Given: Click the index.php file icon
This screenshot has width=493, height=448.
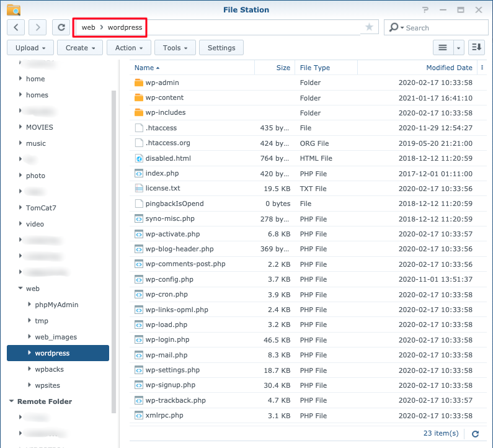Looking at the screenshot, I should [139, 173].
